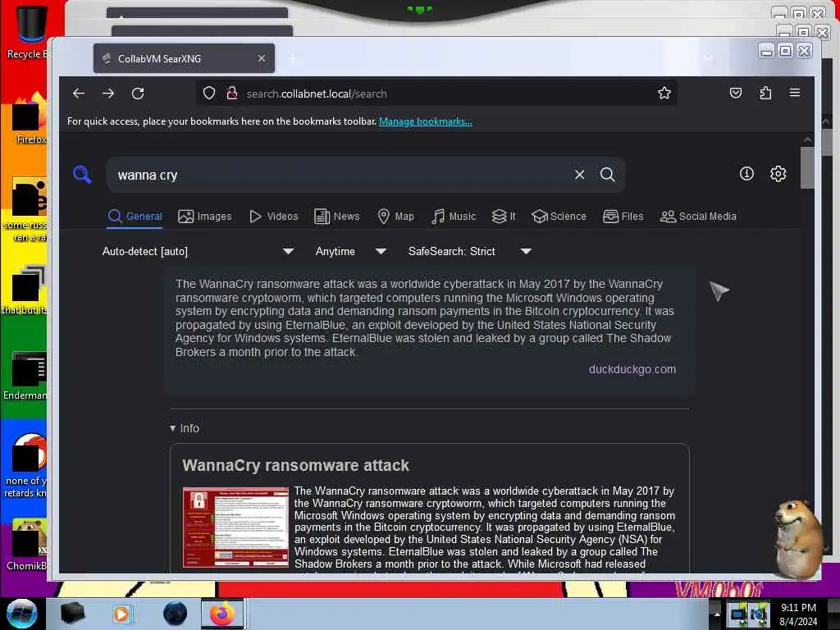Go back using the browser back arrow
Screen dimensions: 840x630
(79, 94)
